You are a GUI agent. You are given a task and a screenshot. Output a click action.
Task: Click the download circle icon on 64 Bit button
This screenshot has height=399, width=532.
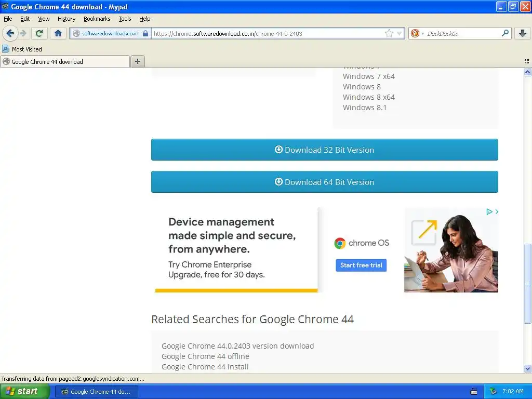[278, 181]
